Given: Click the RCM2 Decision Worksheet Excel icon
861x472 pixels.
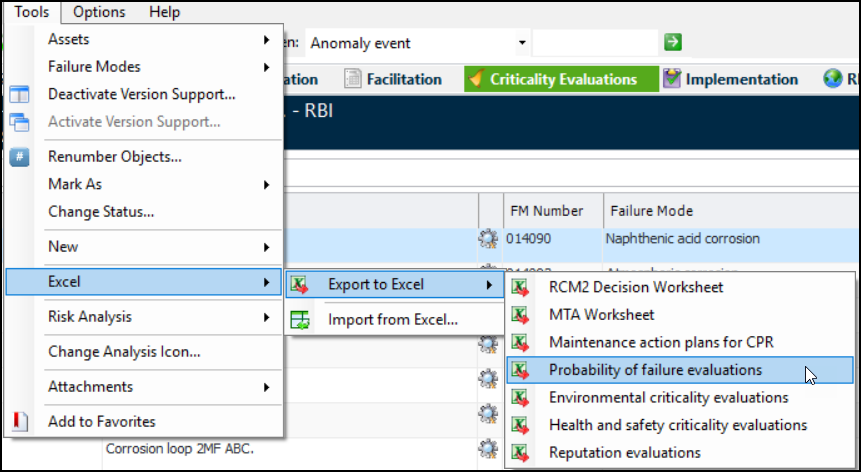Looking at the screenshot, I should (520, 287).
